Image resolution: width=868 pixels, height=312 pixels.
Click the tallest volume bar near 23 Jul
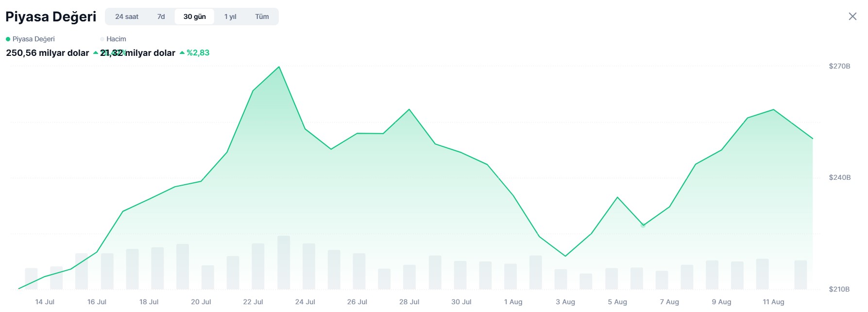coord(284,262)
